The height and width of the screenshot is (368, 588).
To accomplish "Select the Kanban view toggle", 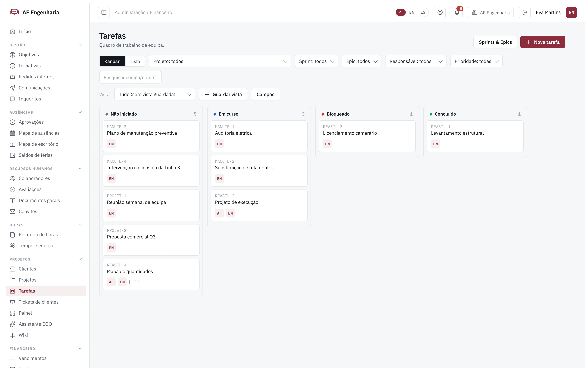I will 112,61.
